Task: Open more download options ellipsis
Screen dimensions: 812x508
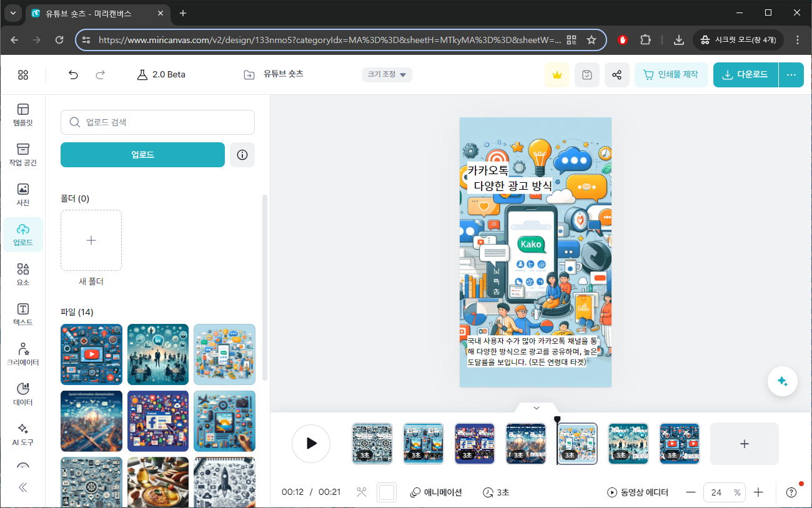Action: pos(791,75)
